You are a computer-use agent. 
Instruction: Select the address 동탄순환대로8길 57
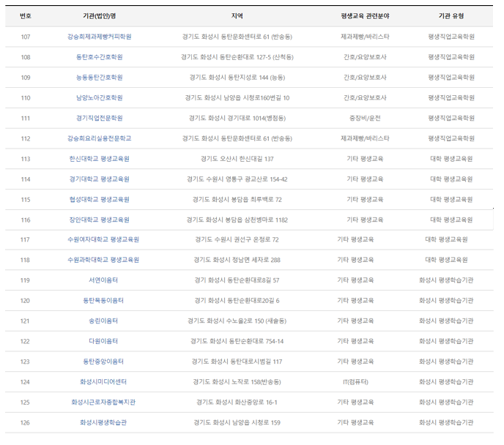253,280
